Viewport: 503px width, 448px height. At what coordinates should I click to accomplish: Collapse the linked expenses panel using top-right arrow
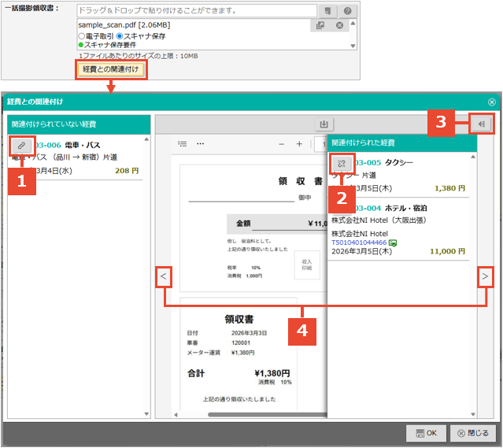pos(481,124)
